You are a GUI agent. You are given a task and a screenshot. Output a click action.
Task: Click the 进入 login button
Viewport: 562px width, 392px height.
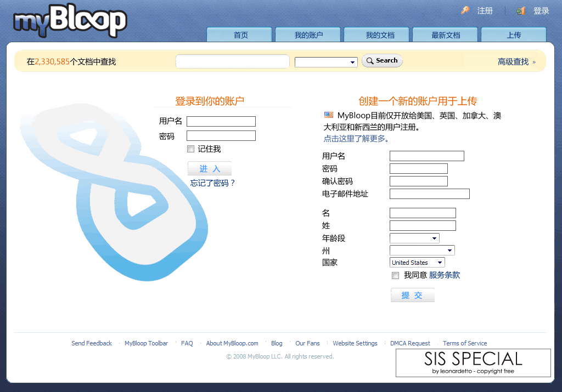pyautogui.click(x=210, y=169)
